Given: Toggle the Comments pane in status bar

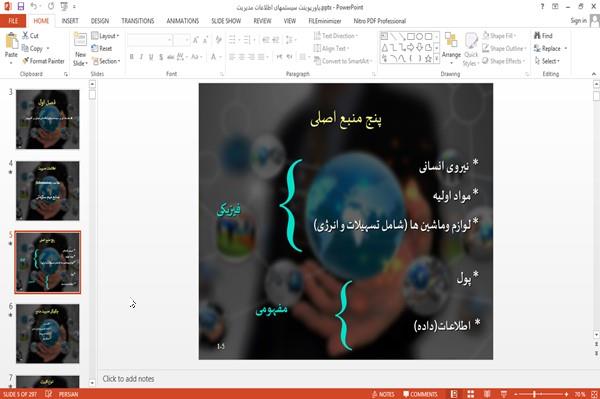Looking at the screenshot, I should click(x=420, y=394).
